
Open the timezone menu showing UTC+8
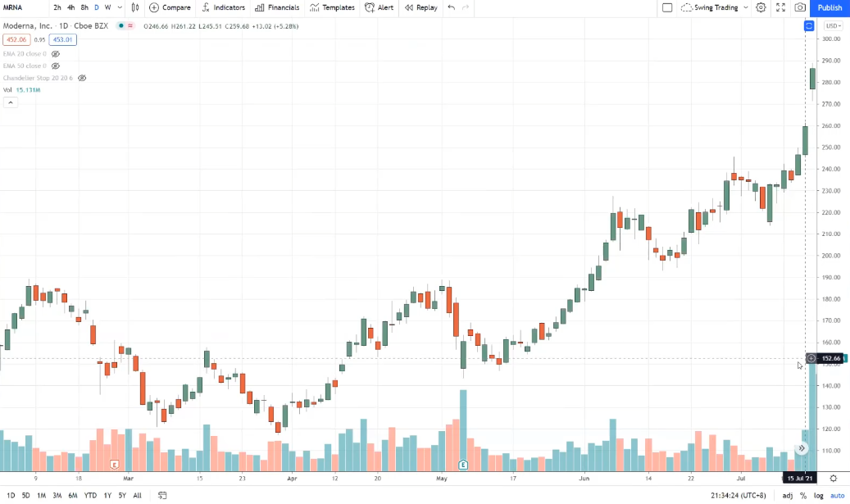(739, 495)
